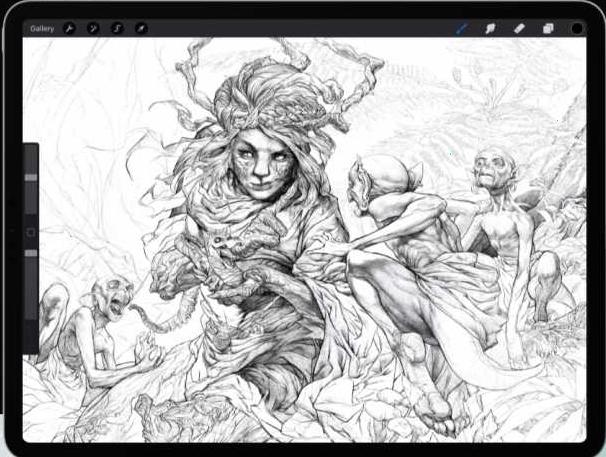Viewport: 606px width, 457px height.
Task: Select the Paint brush tool
Action: point(462,28)
